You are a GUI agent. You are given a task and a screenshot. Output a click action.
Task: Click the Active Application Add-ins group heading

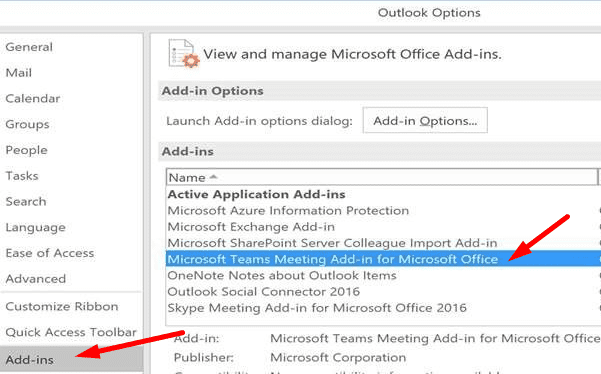click(256, 194)
